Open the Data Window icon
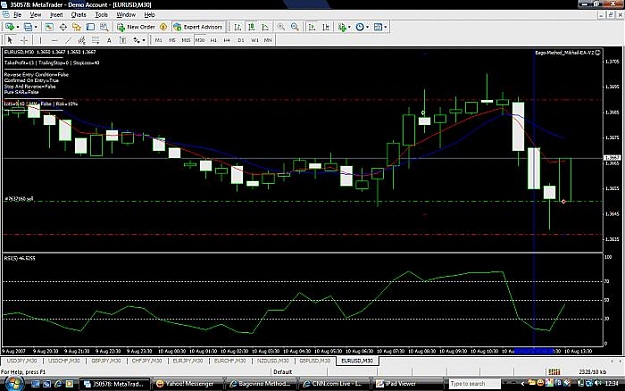The width and height of the screenshot is (625, 391). (63, 27)
